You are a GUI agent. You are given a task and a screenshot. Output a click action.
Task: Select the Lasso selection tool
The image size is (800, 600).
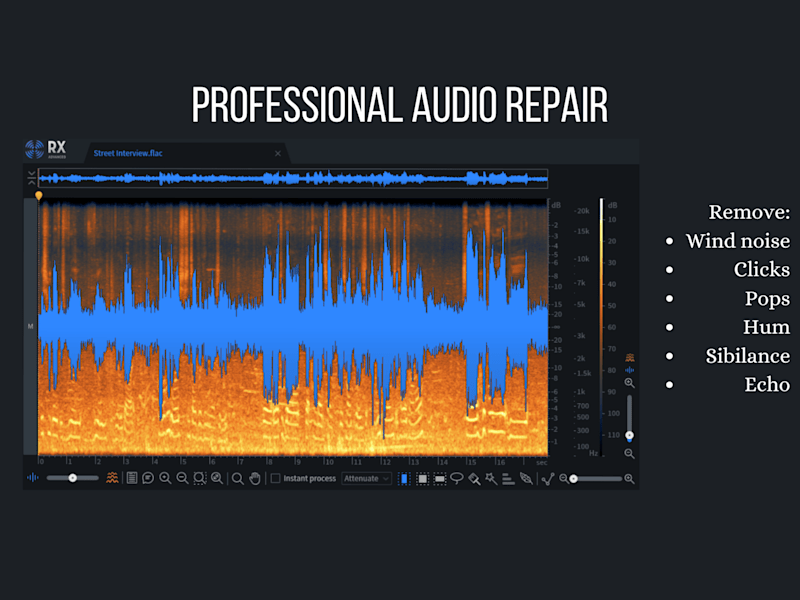[457, 479]
